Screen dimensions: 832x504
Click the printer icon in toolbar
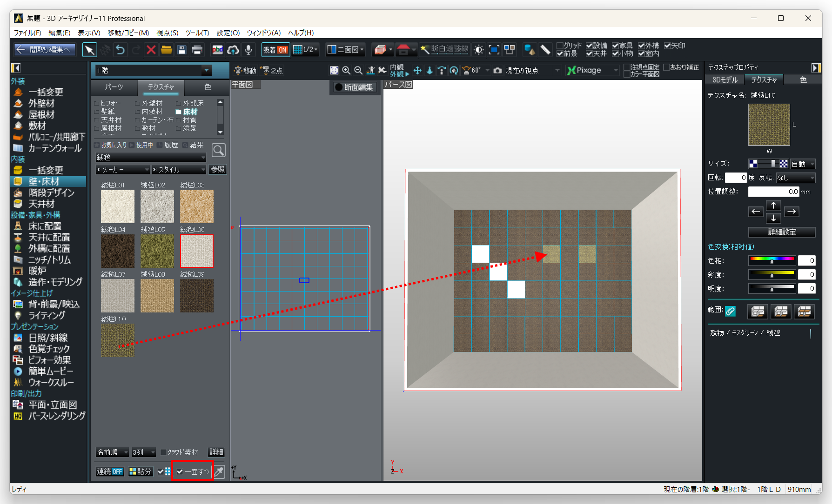tap(197, 50)
